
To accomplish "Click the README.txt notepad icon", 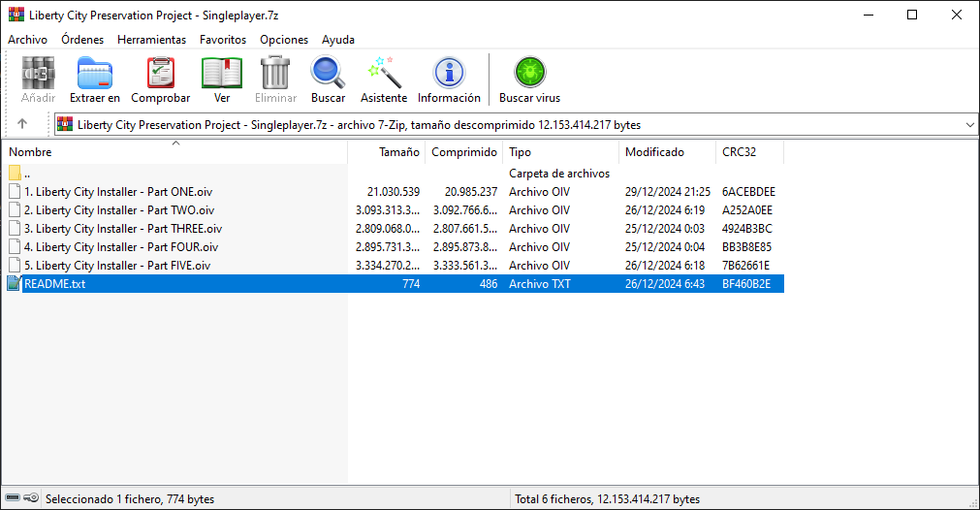I will (x=14, y=283).
